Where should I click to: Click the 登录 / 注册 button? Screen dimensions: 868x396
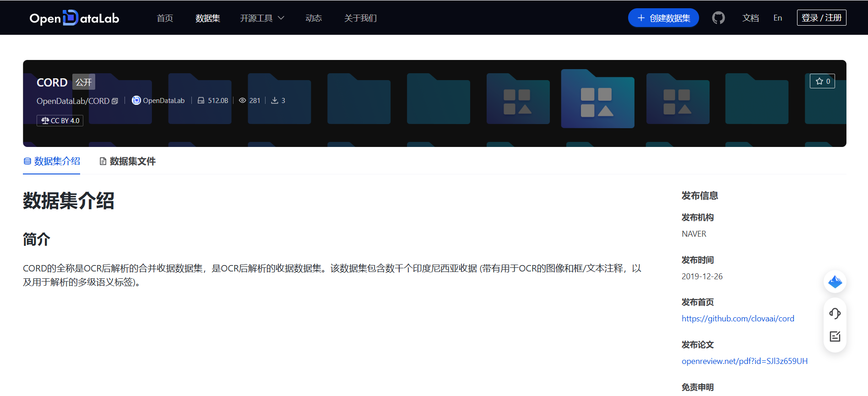tap(821, 17)
